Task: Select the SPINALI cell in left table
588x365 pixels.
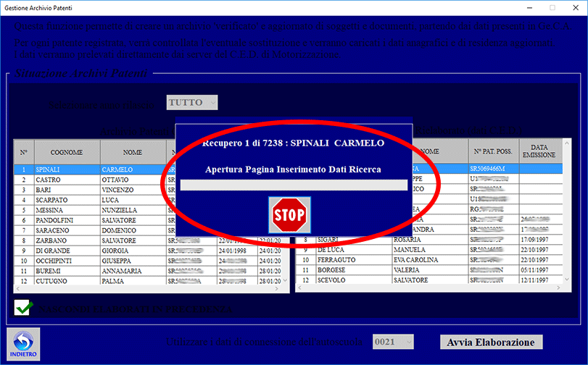Action: click(67, 169)
